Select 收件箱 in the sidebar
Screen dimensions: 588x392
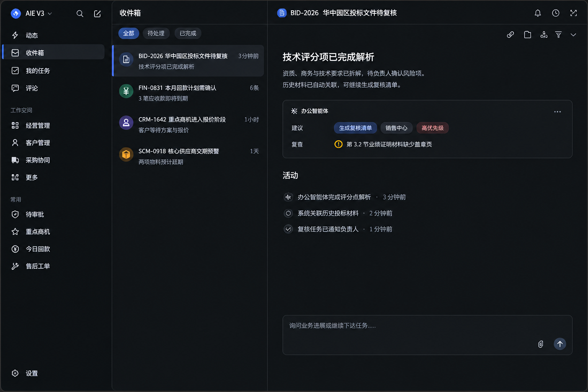pyautogui.click(x=53, y=53)
